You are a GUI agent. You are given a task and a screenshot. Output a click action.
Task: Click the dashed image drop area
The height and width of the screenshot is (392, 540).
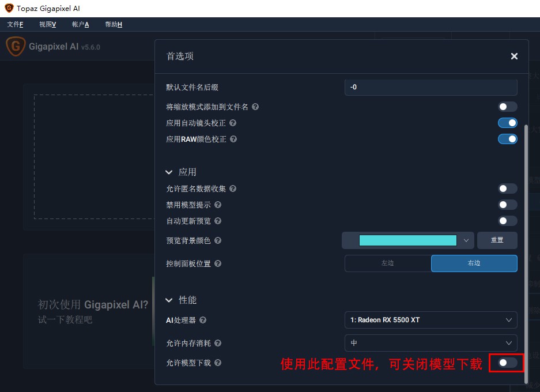point(94,157)
